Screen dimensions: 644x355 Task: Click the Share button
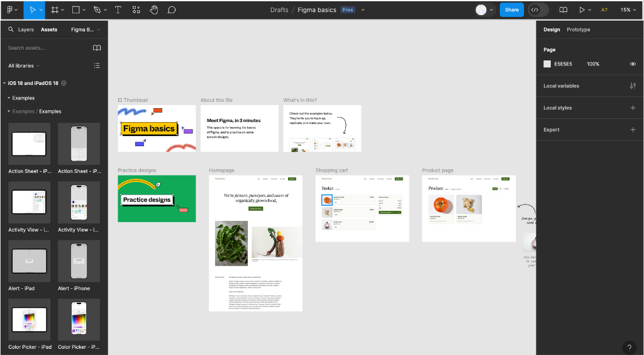click(x=512, y=10)
